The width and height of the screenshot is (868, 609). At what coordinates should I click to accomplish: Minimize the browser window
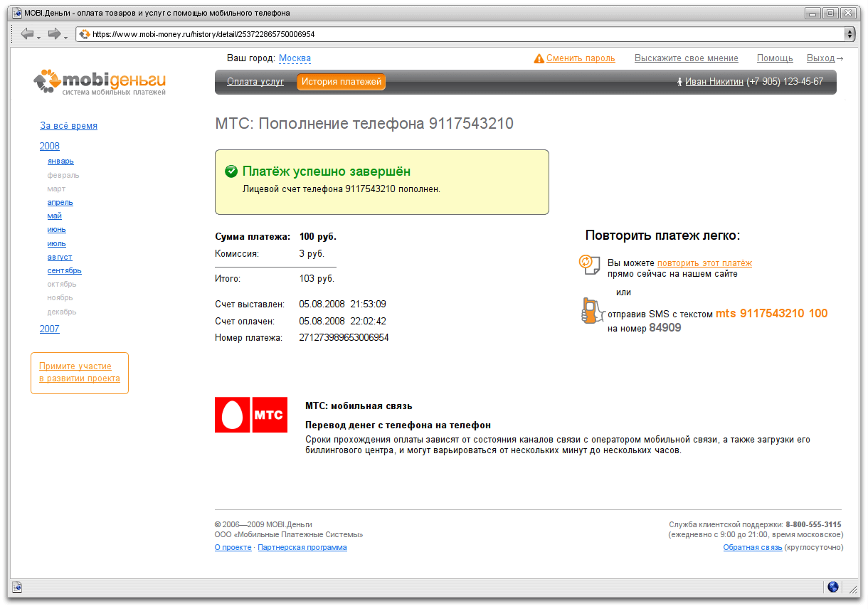pos(813,13)
